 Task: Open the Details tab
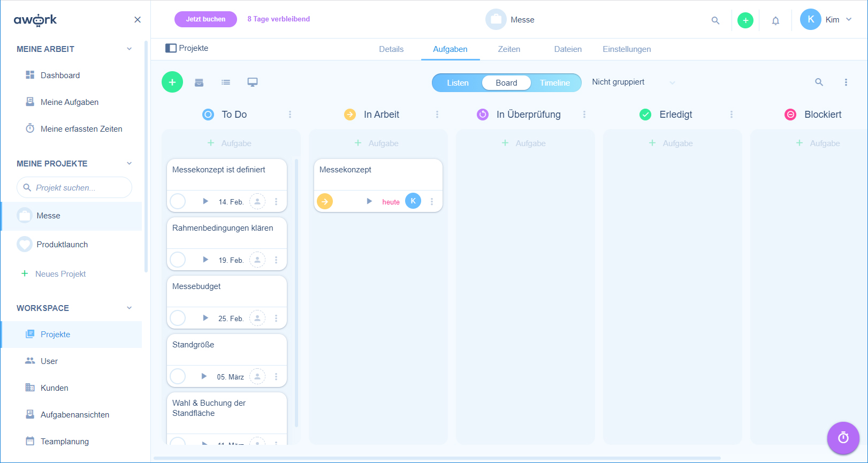coord(391,49)
